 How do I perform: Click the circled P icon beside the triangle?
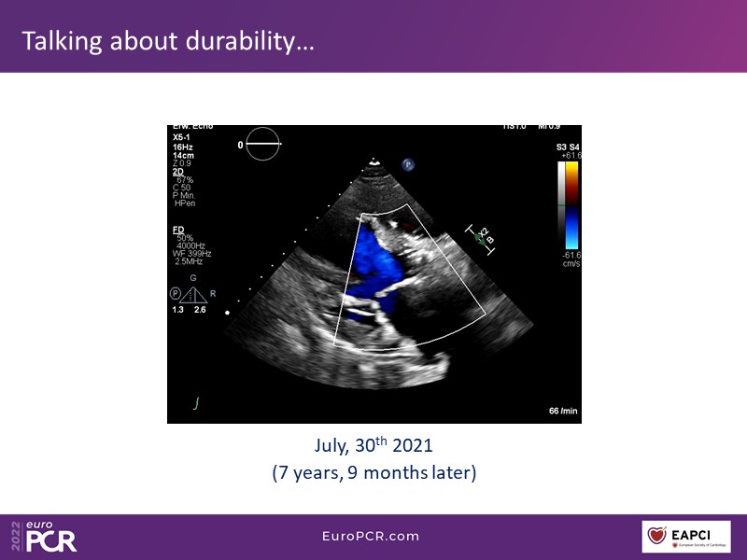[x=176, y=292]
